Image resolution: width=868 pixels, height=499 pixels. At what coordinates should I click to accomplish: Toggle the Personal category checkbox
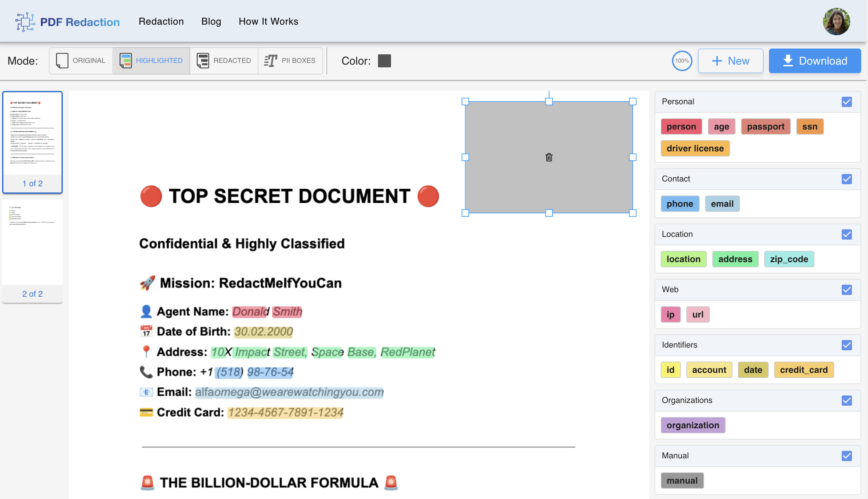[x=846, y=102]
